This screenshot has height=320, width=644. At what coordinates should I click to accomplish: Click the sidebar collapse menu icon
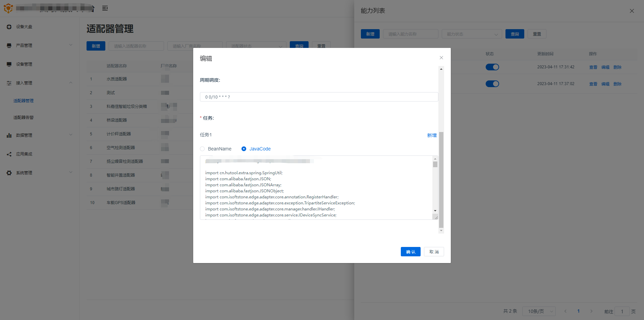pos(105,8)
